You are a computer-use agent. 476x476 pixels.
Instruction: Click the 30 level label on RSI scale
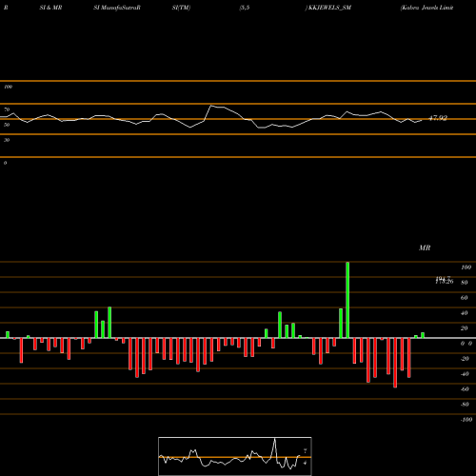click(7, 140)
